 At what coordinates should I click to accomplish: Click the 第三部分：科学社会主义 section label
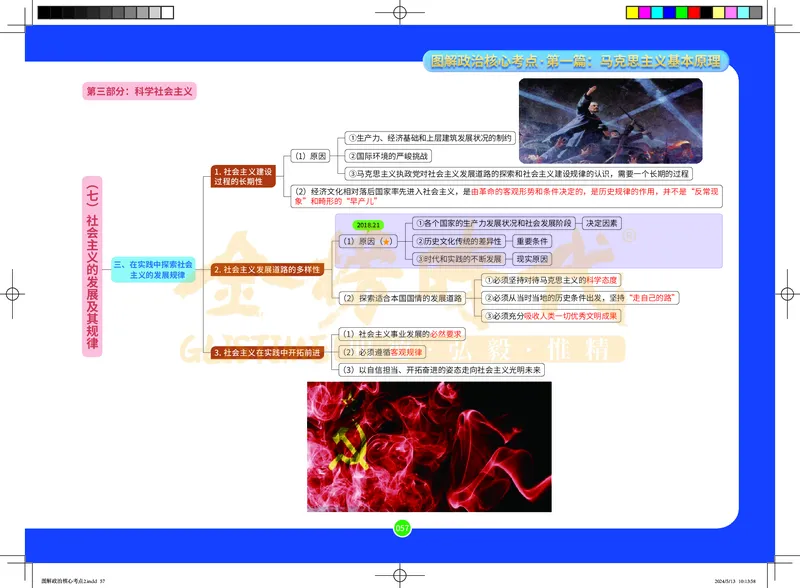140,90
